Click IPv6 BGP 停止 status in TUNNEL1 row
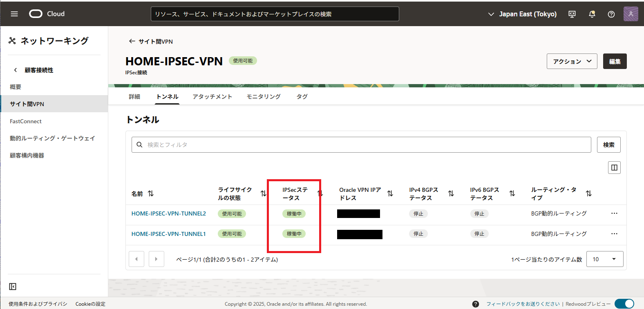 point(479,234)
